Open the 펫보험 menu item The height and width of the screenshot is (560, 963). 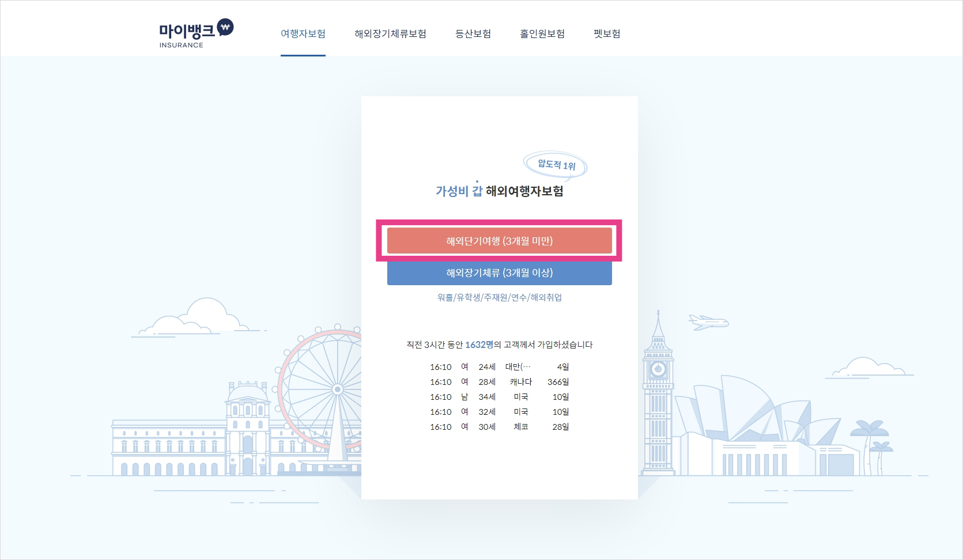click(x=605, y=34)
